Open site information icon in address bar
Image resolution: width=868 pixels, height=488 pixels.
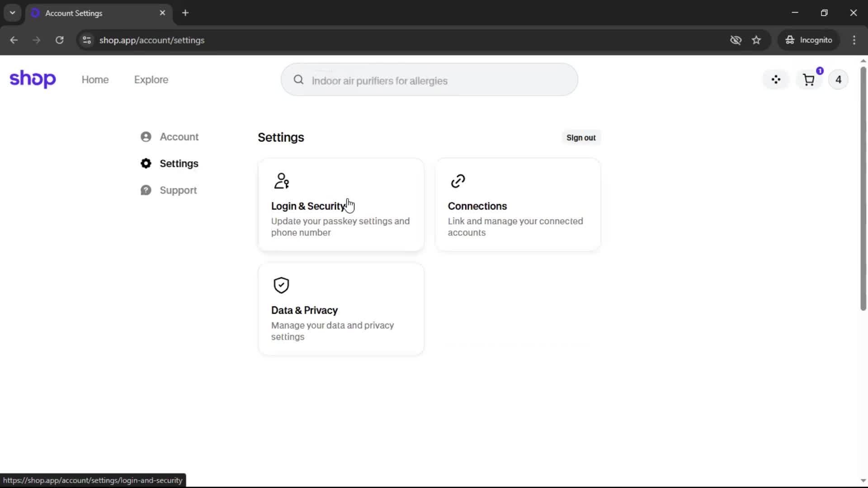[x=87, y=40]
